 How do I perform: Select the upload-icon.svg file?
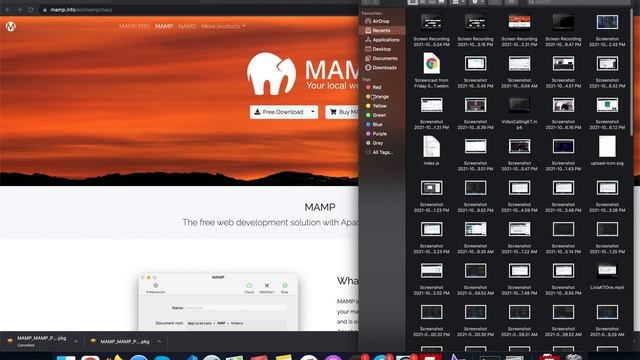[x=607, y=150]
